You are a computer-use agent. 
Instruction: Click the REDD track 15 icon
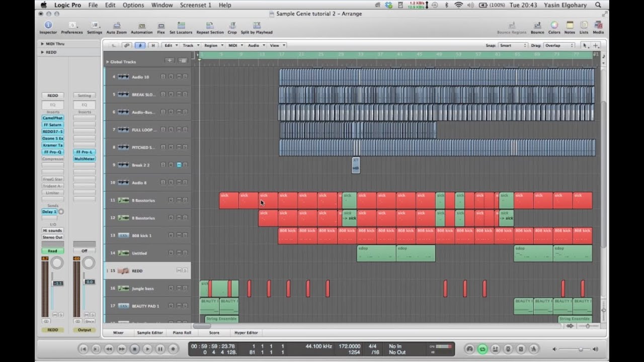pyautogui.click(x=123, y=270)
